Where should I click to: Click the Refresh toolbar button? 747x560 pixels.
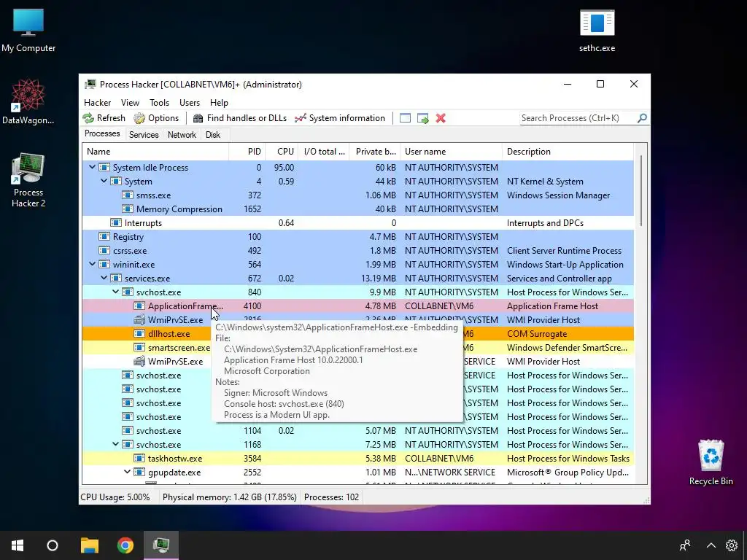point(104,118)
